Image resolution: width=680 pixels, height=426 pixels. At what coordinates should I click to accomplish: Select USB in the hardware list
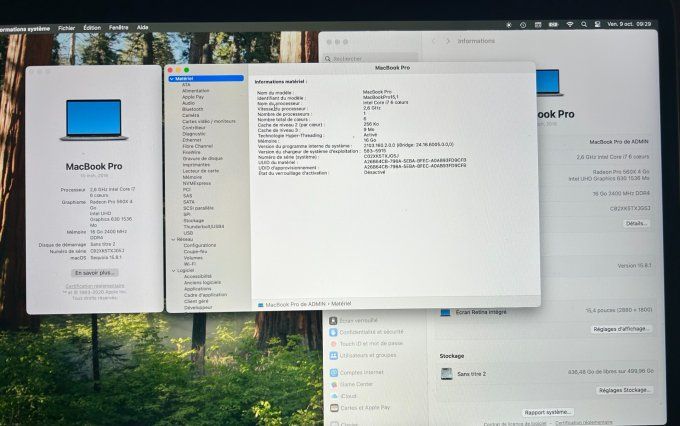pos(188,233)
